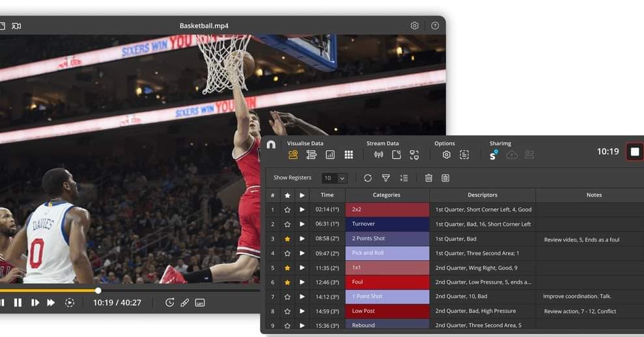This screenshot has width=644, height=337.
Task: Unstar the 1x1 register
Action: (x=287, y=267)
